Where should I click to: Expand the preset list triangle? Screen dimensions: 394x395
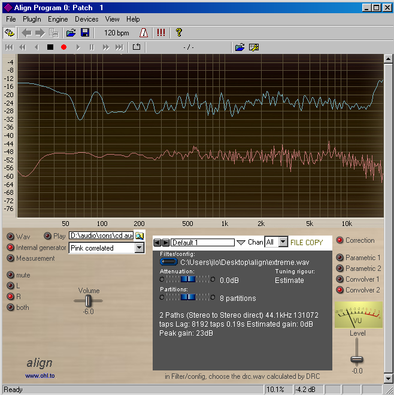pyautogui.click(x=241, y=243)
